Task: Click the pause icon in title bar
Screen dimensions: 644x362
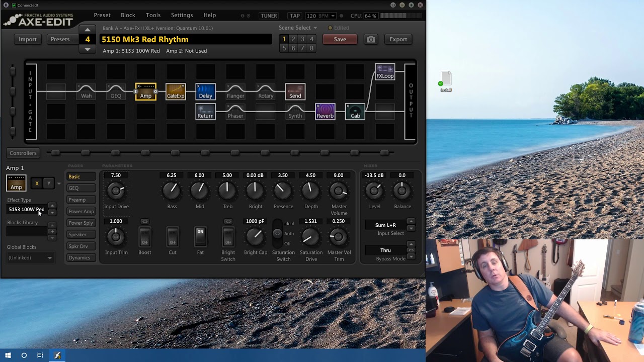Action: [x=6, y=5]
